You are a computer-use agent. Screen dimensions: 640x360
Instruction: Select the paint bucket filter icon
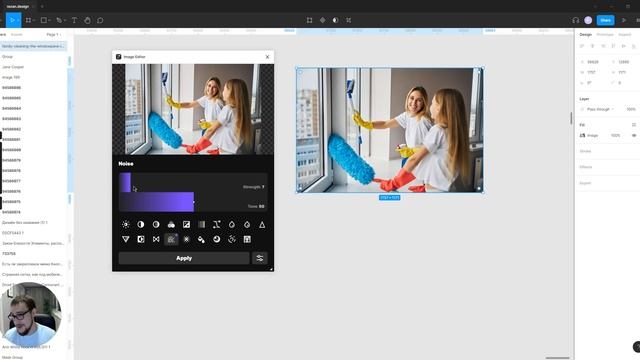(x=201, y=239)
